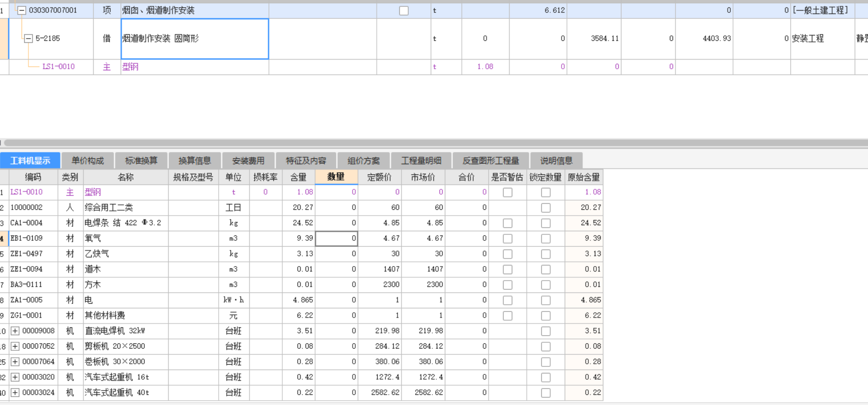Click the code cell CA1-0004
868x405 pixels.
(33, 223)
